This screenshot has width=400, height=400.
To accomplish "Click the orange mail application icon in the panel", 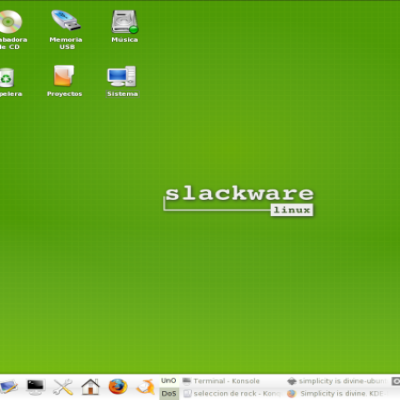I will click(x=145, y=387).
